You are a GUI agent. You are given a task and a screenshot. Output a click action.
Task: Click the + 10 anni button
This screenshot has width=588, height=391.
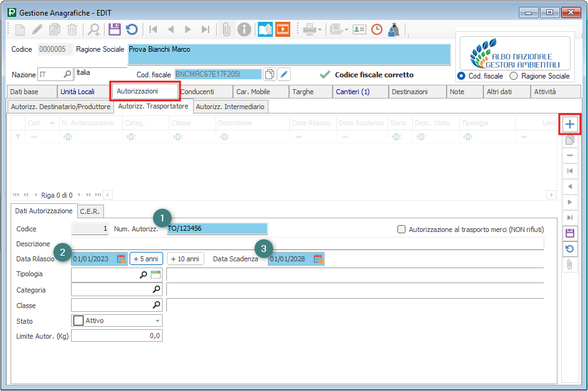(185, 259)
